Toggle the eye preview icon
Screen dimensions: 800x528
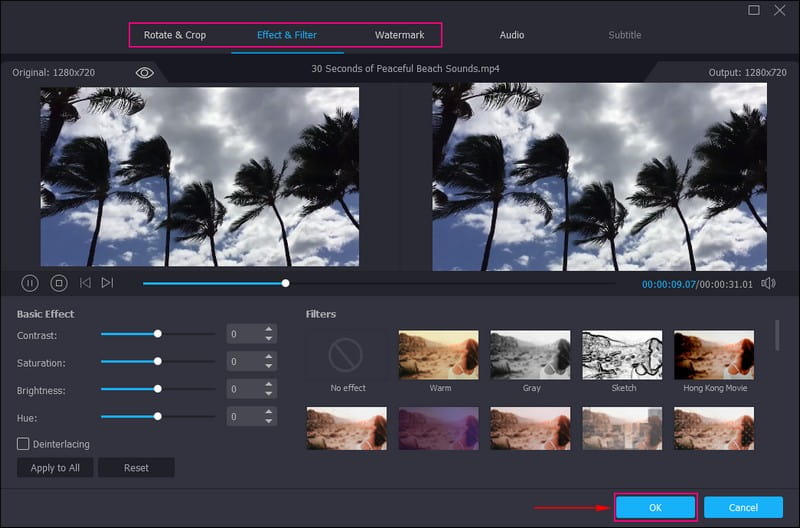[145, 73]
